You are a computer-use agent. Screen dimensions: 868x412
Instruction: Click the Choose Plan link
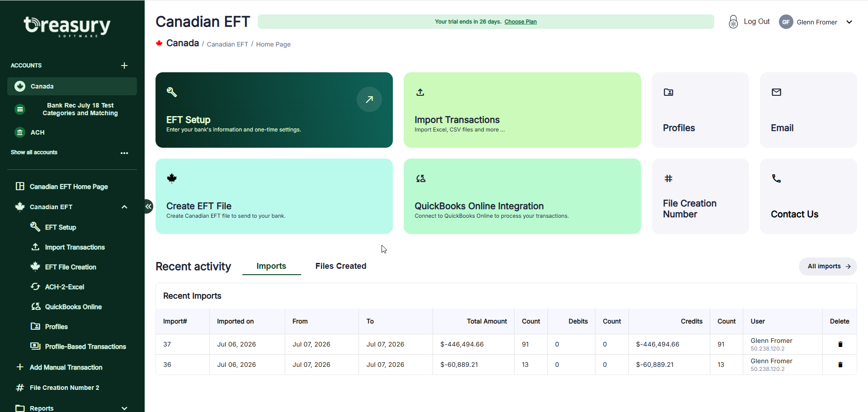[520, 22]
